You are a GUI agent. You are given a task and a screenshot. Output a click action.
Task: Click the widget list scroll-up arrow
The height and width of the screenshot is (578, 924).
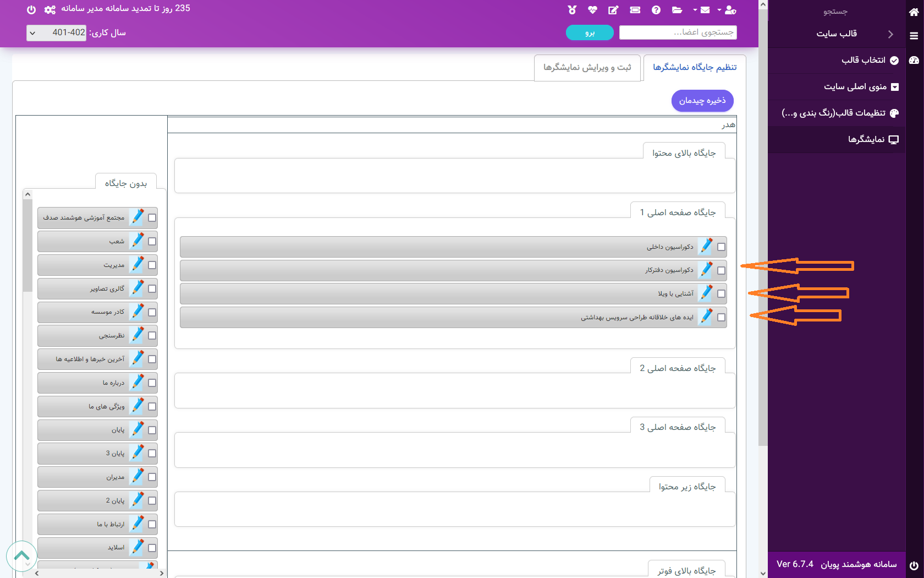[x=28, y=194]
